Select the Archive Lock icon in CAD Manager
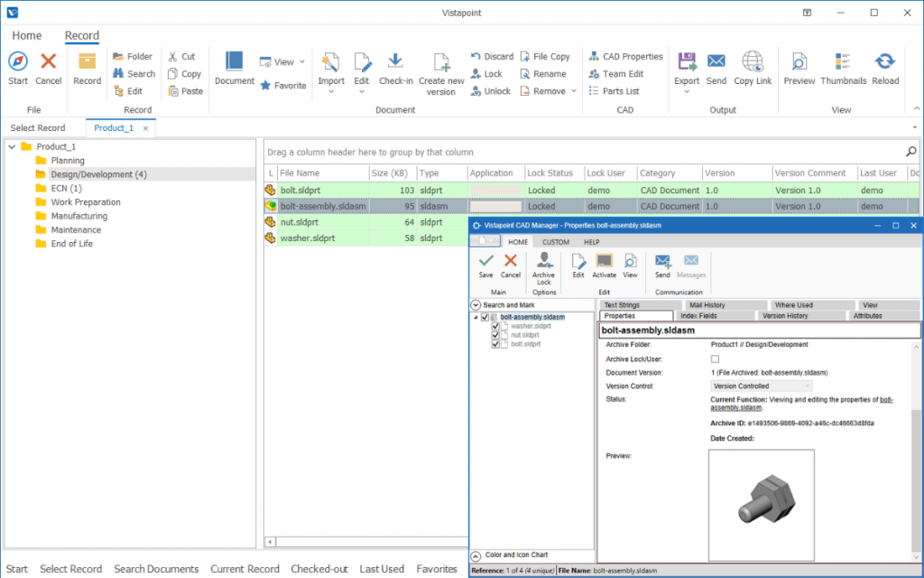This screenshot has height=578, width=924. pos(544,264)
